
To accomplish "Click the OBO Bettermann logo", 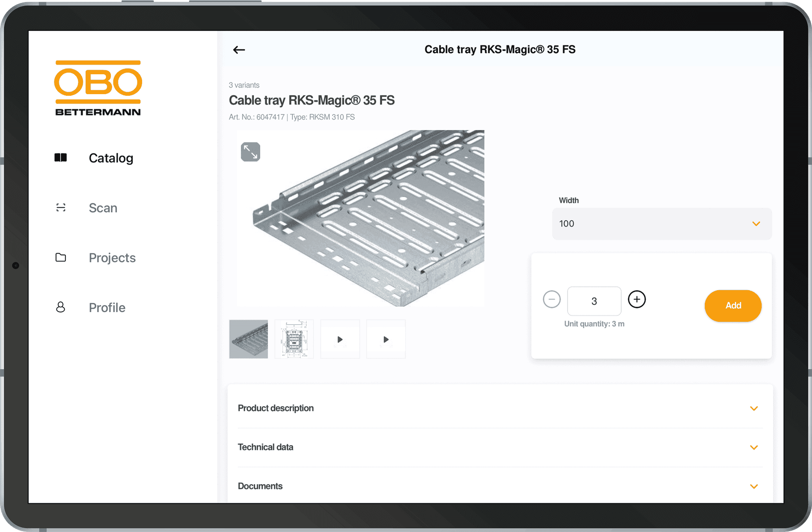I will (98, 88).
